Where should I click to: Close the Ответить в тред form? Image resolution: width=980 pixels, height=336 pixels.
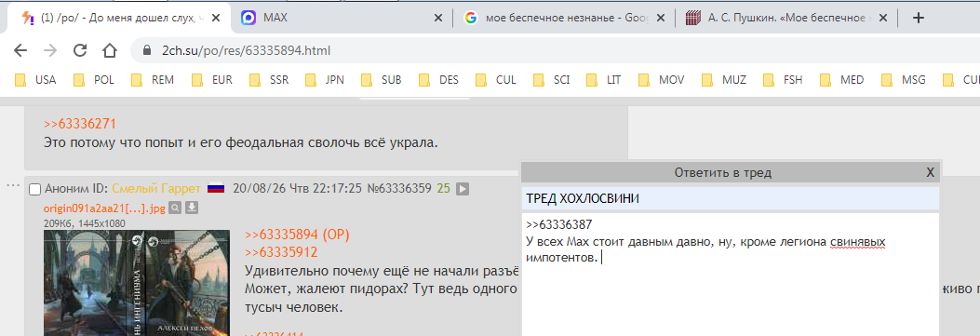click(x=930, y=173)
